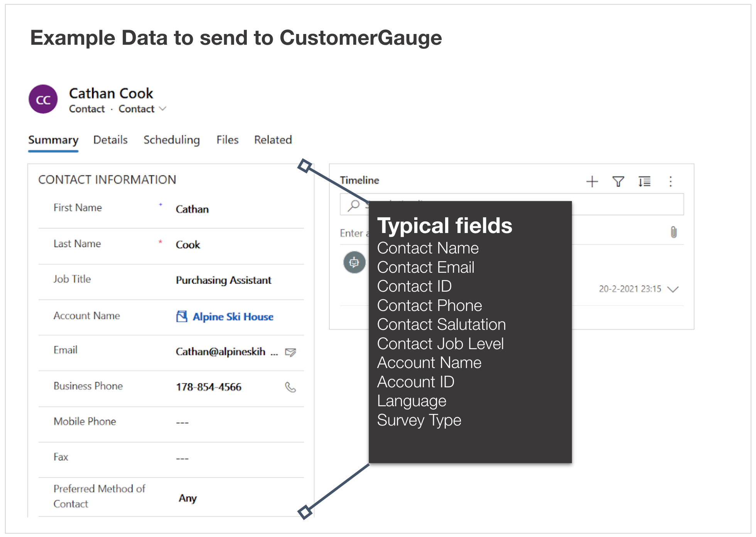Open the Scheduling tab
The image size is (756, 537).
[x=172, y=140]
